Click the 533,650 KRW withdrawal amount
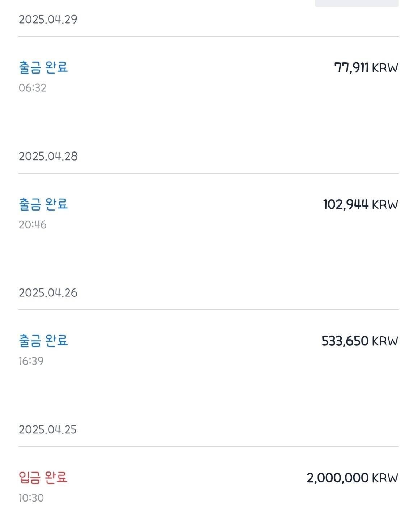 pyautogui.click(x=360, y=341)
